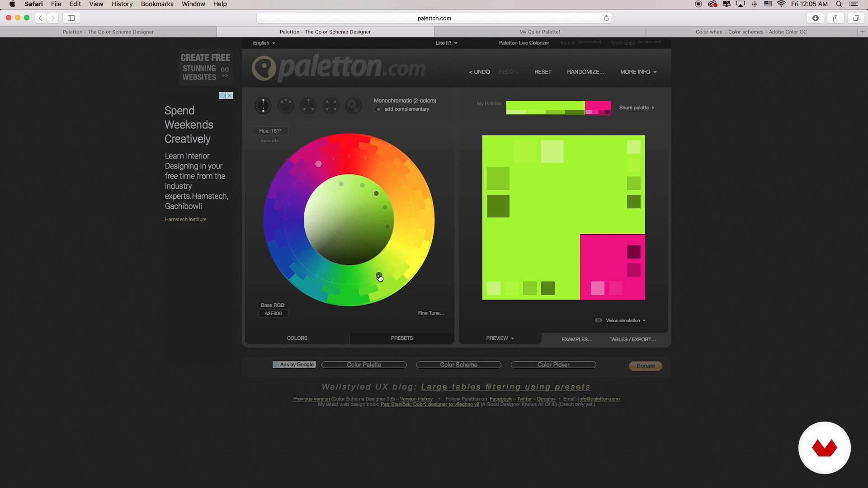Select the adjacent colors scheme icon
The height and width of the screenshot is (488, 868).
286,106
